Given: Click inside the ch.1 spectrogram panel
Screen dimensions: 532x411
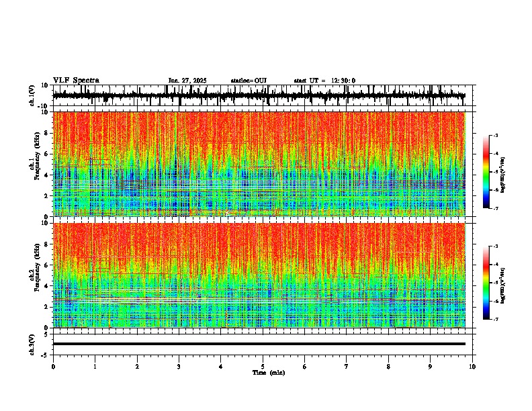Looking at the screenshot, I should coord(259,164).
